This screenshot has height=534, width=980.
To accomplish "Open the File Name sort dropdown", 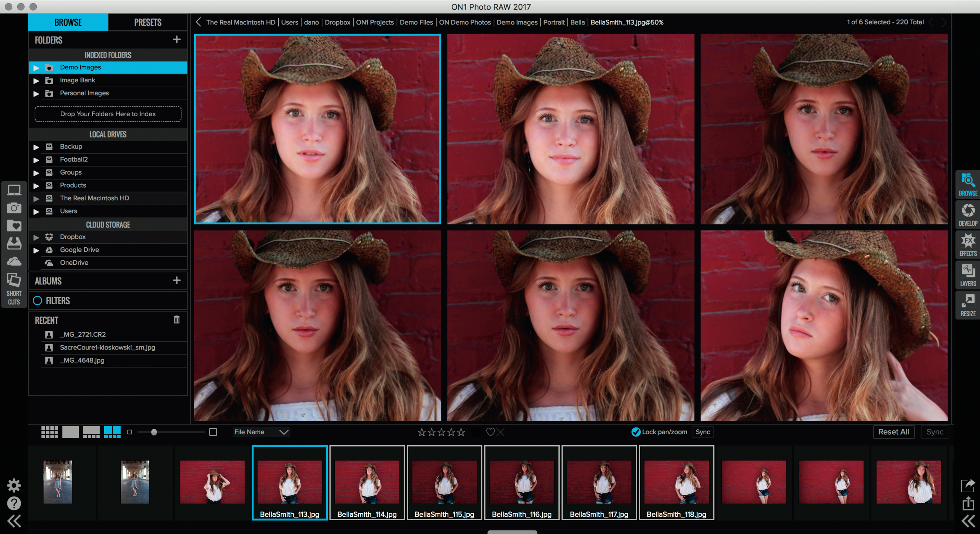I will pyautogui.click(x=261, y=432).
